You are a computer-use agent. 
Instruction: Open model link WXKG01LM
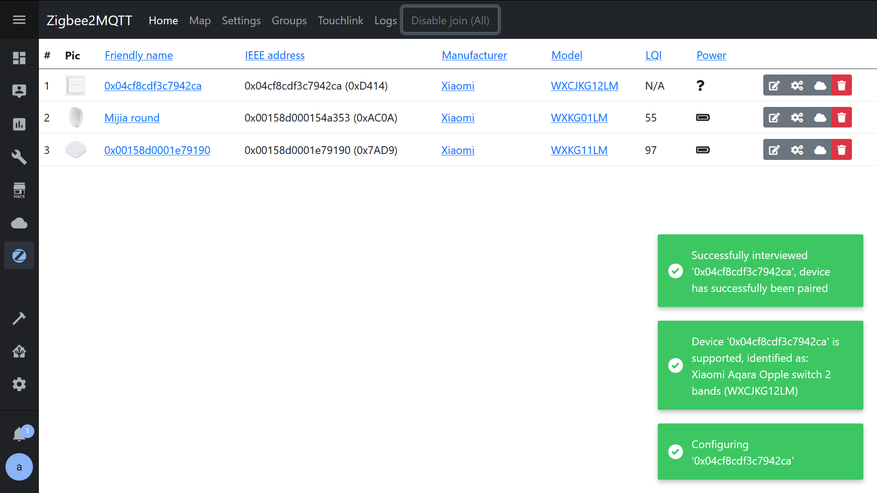579,118
